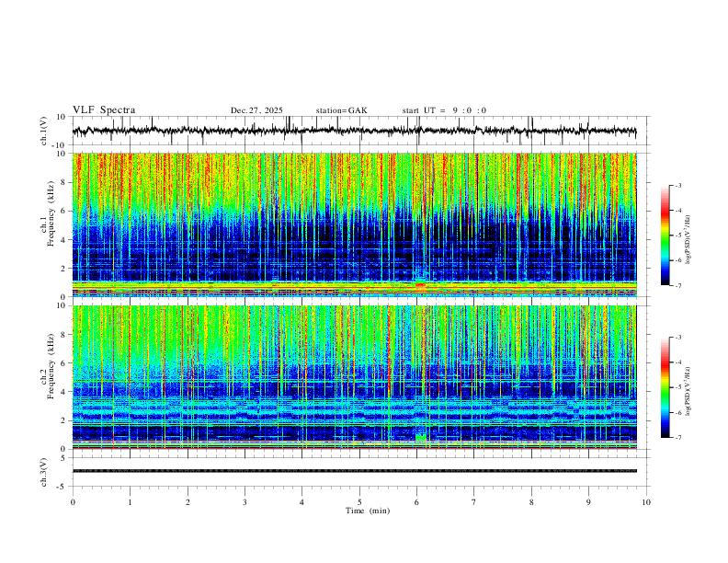Click the red burst near 6 min in ch.1 spectrogram

pos(420,285)
